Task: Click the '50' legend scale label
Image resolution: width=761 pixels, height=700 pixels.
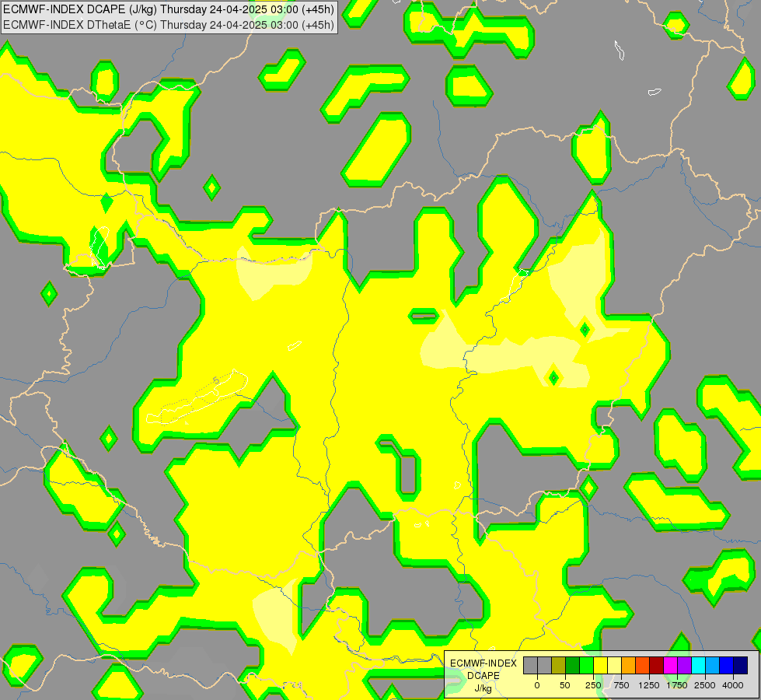Action: click(x=565, y=685)
